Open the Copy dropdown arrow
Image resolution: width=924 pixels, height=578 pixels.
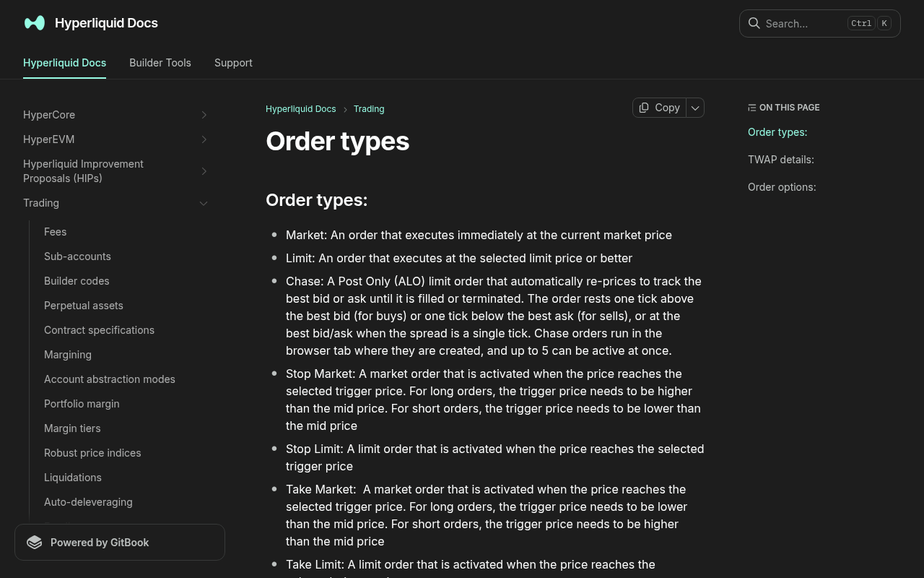pos(695,108)
